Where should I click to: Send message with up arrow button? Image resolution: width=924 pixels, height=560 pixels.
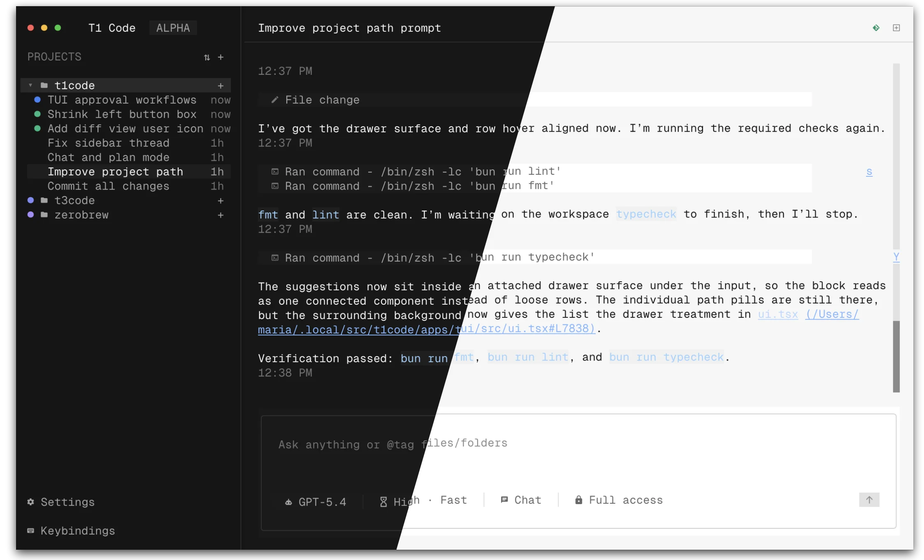(869, 500)
